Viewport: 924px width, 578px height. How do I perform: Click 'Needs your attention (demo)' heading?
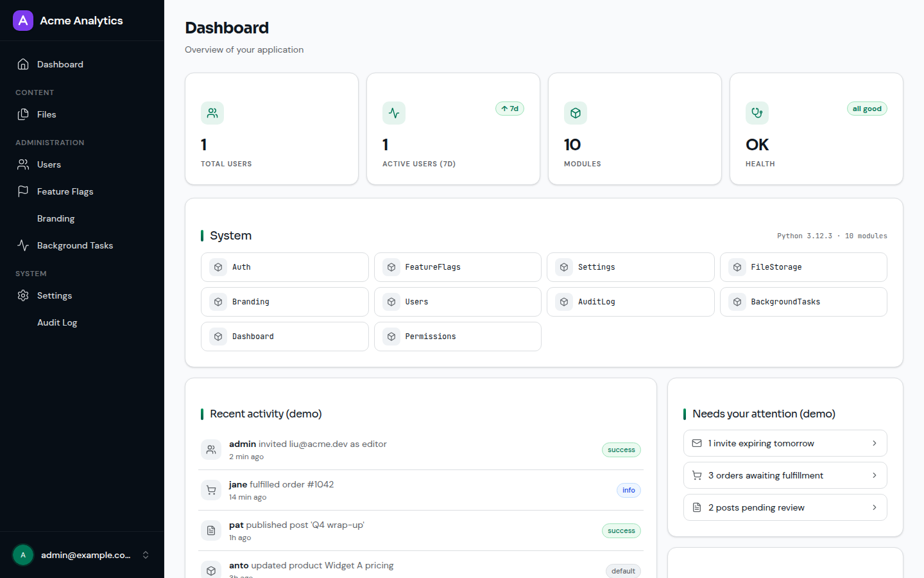764,414
